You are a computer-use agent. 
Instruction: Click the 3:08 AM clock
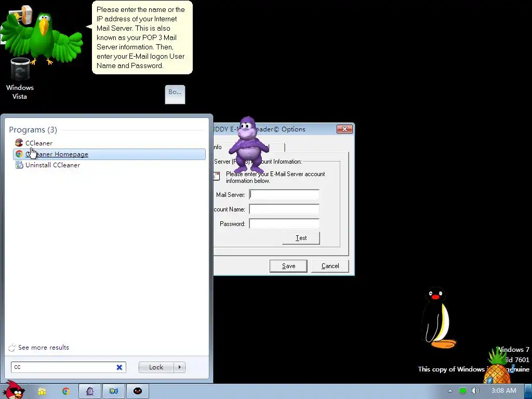coord(504,391)
